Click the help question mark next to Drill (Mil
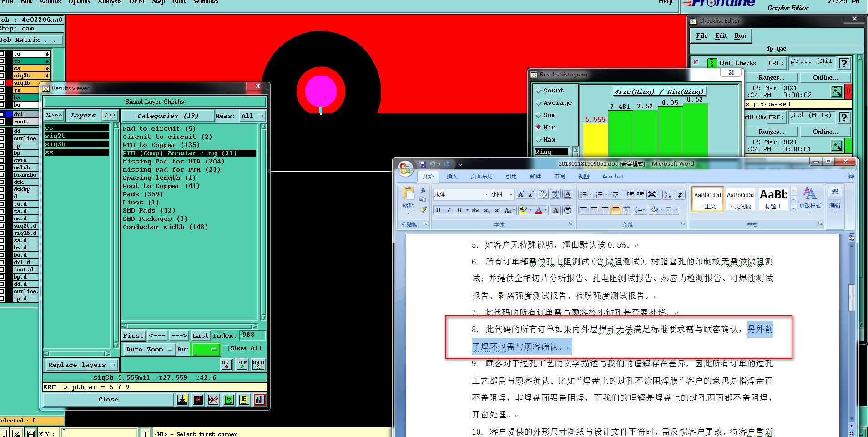 [844, 63]
